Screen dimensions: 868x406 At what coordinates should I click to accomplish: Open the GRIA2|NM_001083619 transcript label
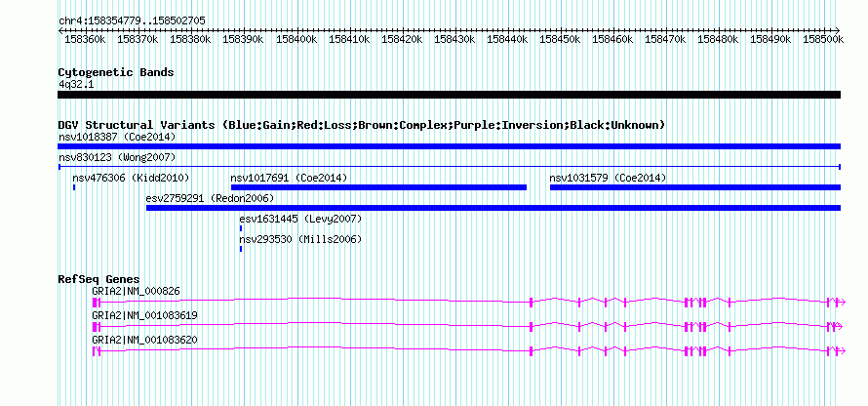click(144, 315)
